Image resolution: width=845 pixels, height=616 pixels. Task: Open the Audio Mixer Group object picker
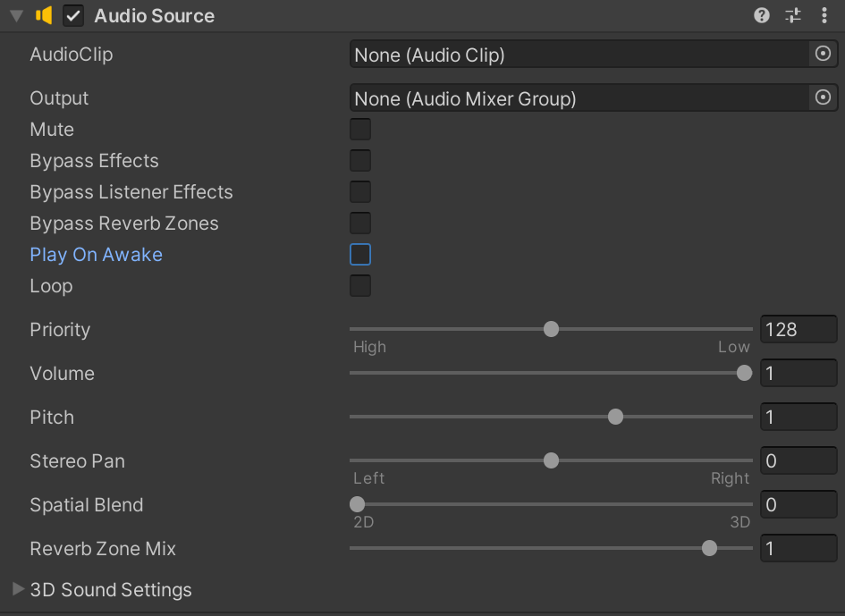pos(822,98)
